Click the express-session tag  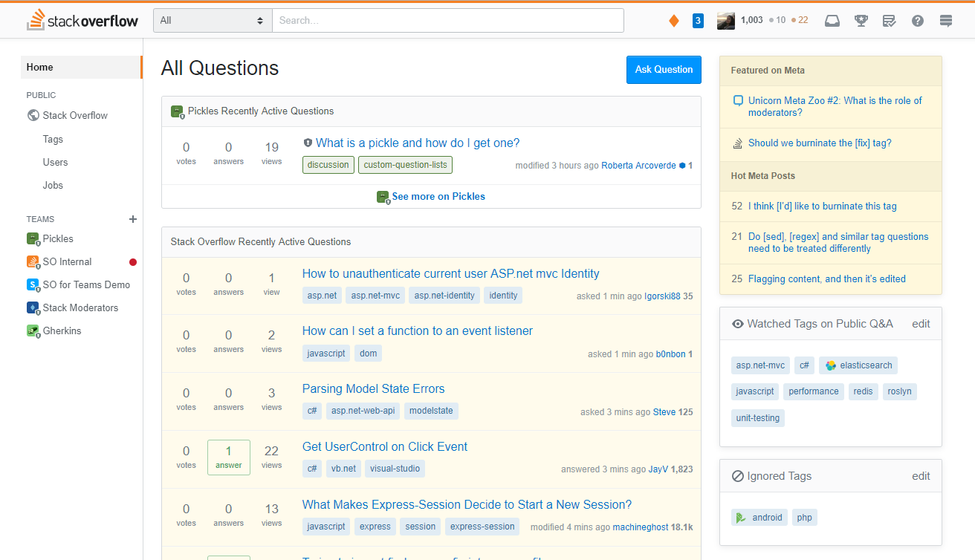482,527
